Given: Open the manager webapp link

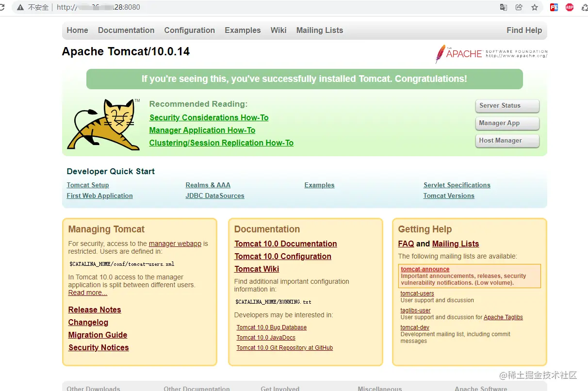Looking at the screenshot, I should (175, 244).
